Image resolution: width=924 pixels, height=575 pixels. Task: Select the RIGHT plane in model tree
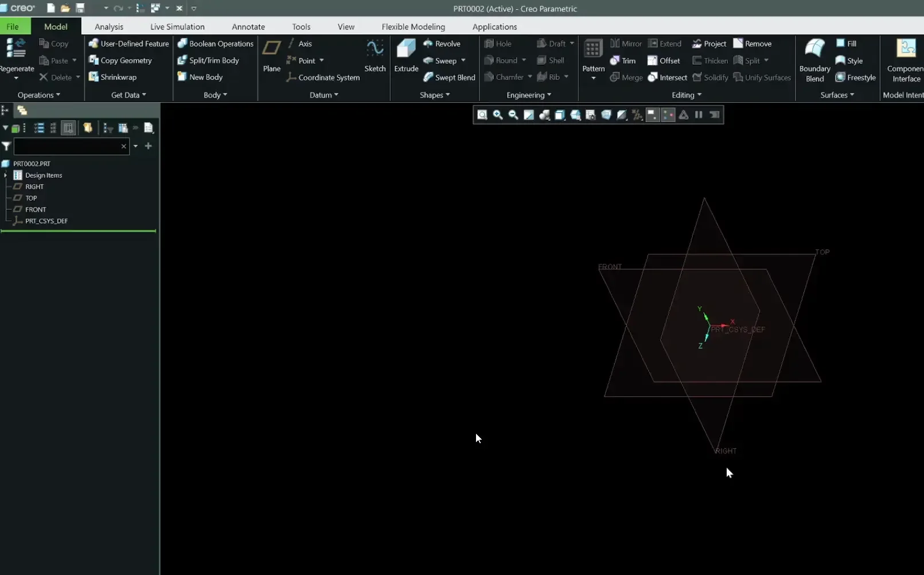click(x=34, y=187)
